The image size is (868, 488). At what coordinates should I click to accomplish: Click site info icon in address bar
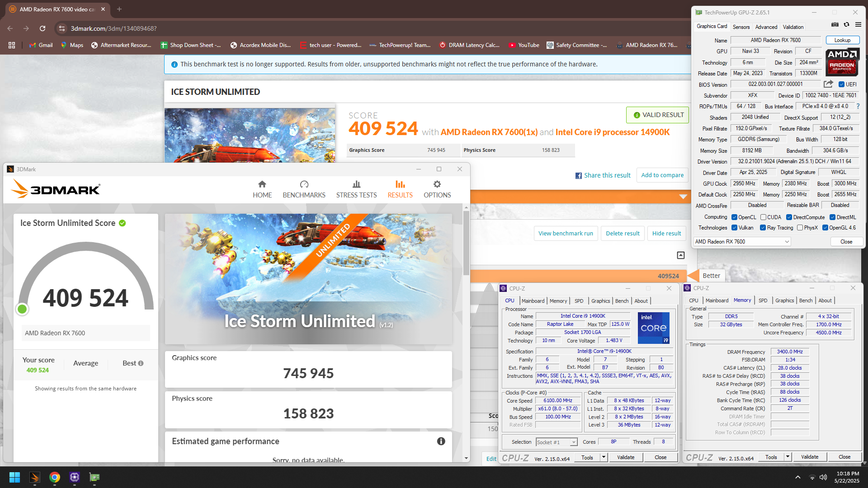coord(61,28)
